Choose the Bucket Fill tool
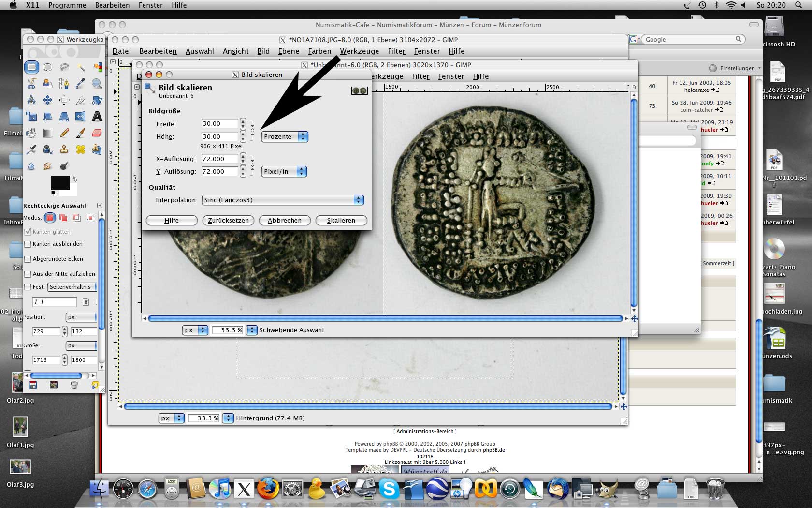812x508 pixels. (x=31, y=133)
